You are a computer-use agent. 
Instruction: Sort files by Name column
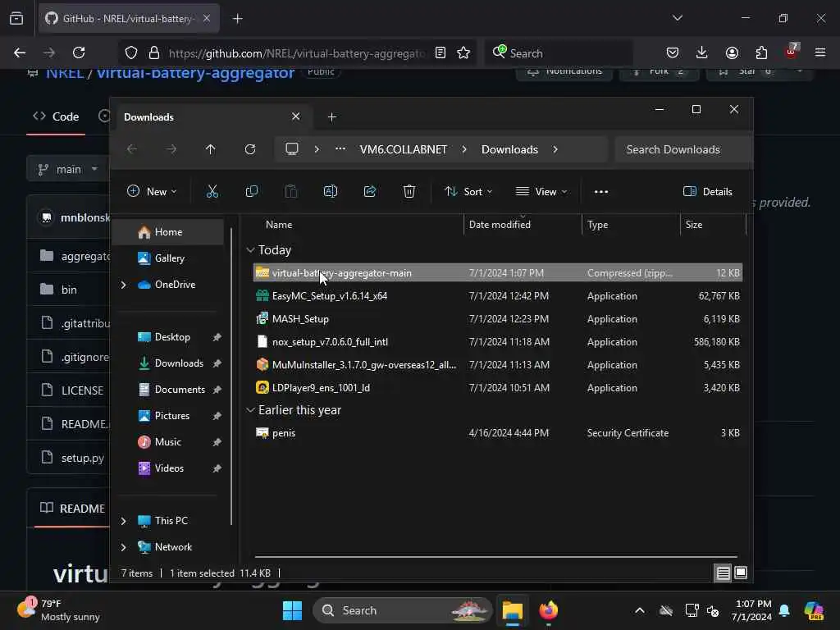coord(279,225)
